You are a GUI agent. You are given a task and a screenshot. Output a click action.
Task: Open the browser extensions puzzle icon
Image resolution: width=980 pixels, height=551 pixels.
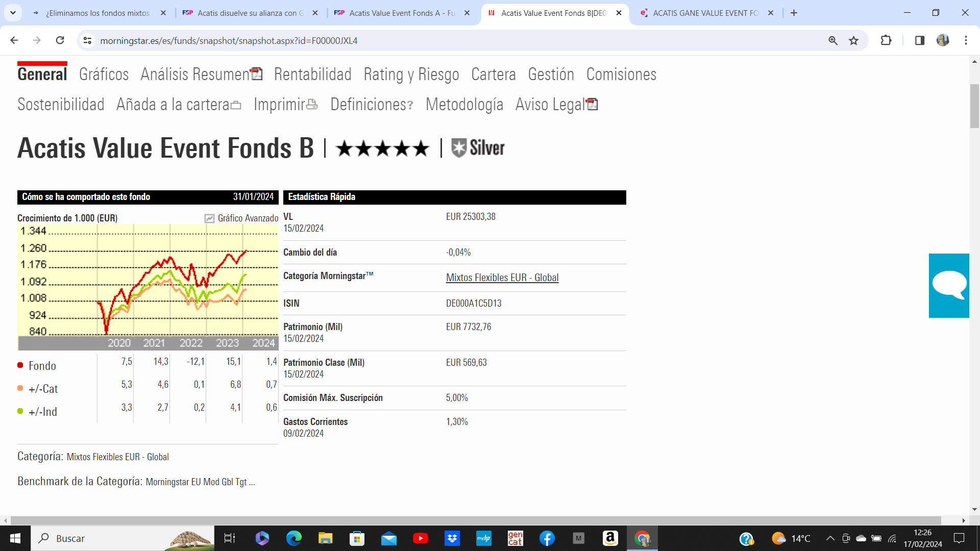886,40
